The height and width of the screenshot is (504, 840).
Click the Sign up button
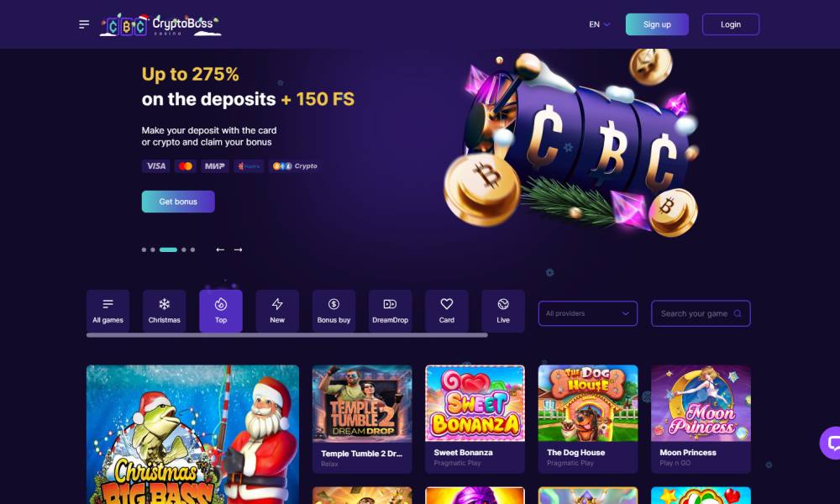click(658, 24)
